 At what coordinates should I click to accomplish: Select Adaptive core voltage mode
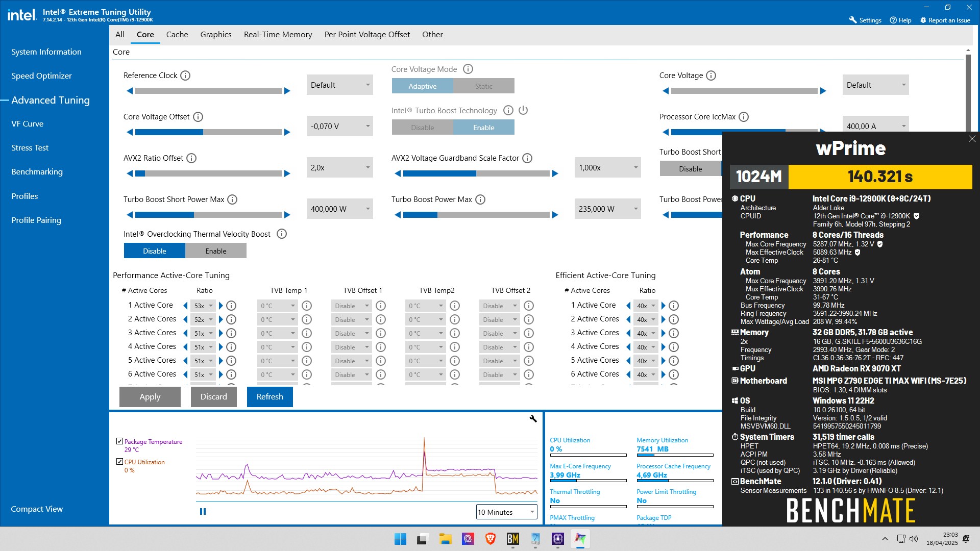pos(422,86)
